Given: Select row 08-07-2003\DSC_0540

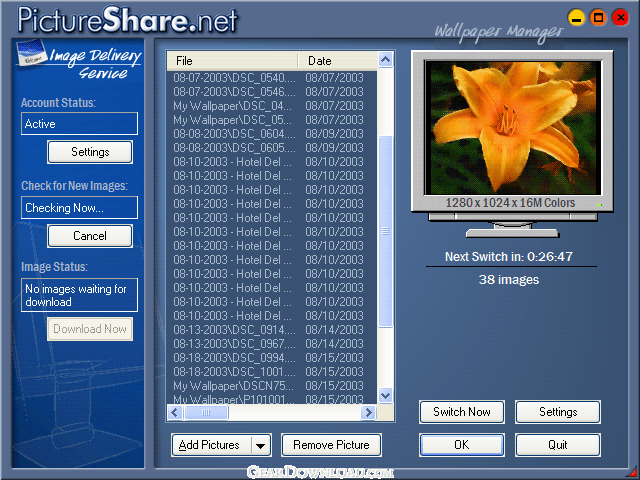Looking at the screenshot, I should pos(271,78).
